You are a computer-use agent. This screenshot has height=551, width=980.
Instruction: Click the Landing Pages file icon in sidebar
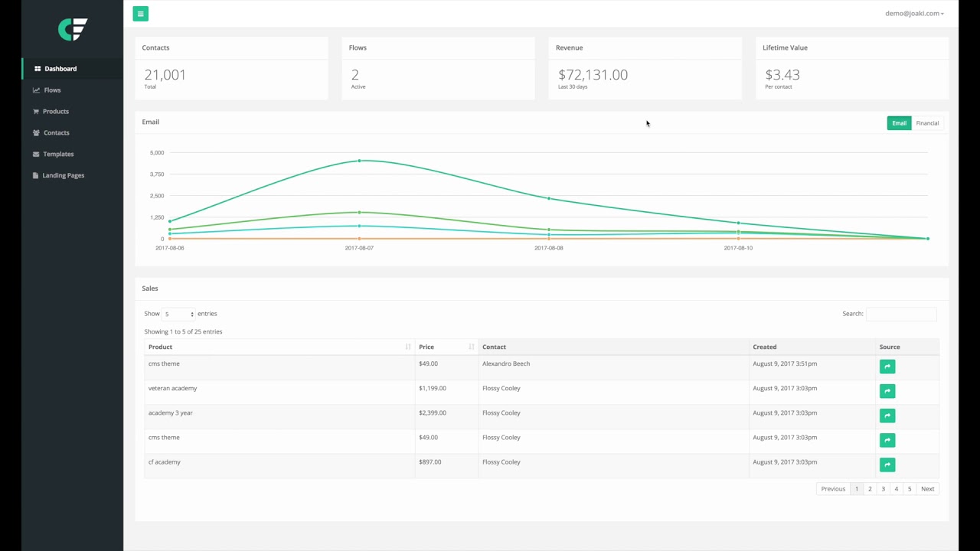[x=36, y=176]
